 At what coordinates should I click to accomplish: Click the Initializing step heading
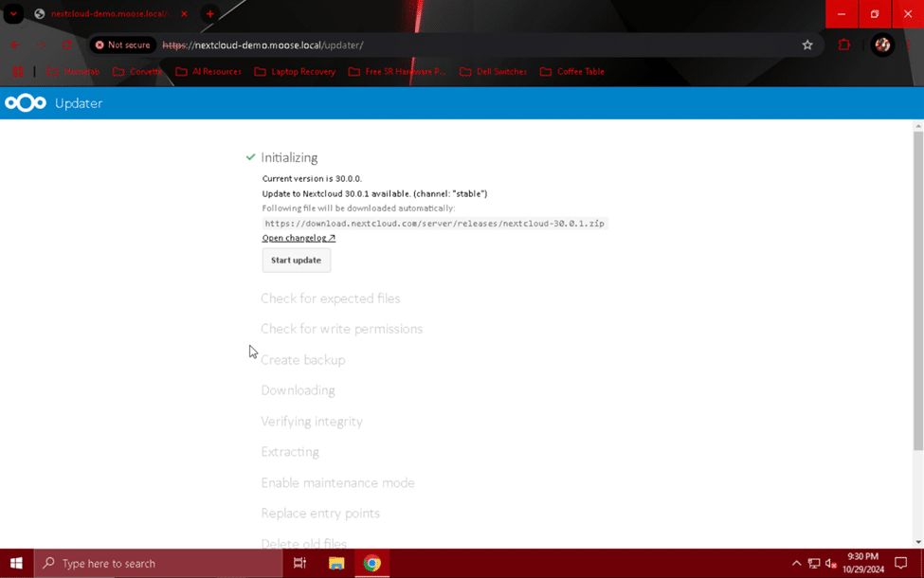(289, 157)
